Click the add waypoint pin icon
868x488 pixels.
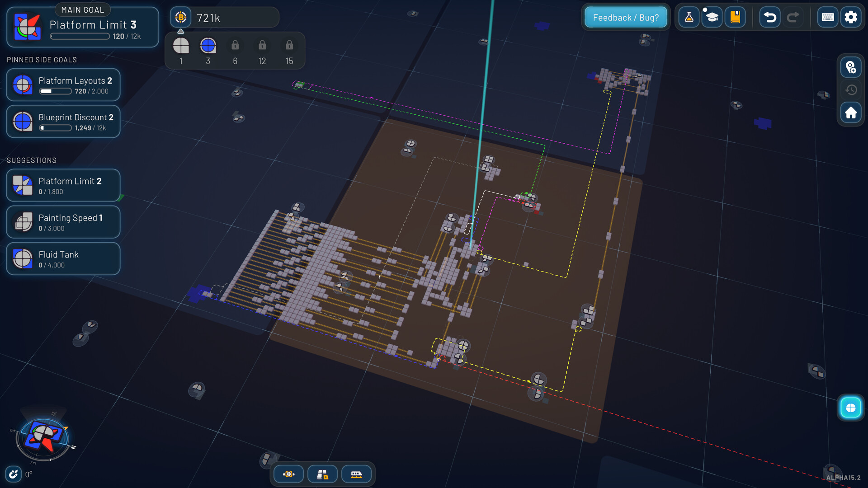(x=851, y=68)
